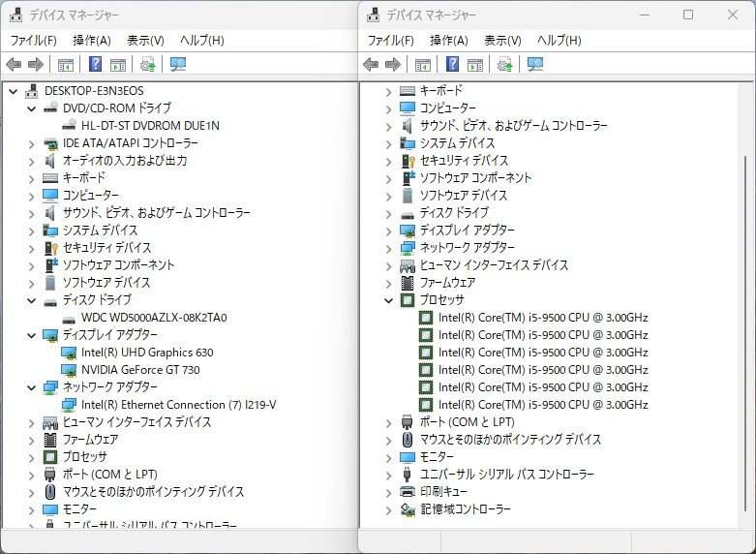756x554 pixels.
Task: Click adapter icon beside NVIDIA GeForce GT 730
Action: [x=69, y=370]
